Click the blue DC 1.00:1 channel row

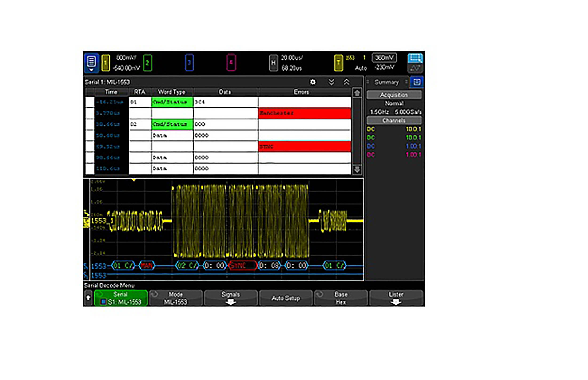click(x=394, y=146)
